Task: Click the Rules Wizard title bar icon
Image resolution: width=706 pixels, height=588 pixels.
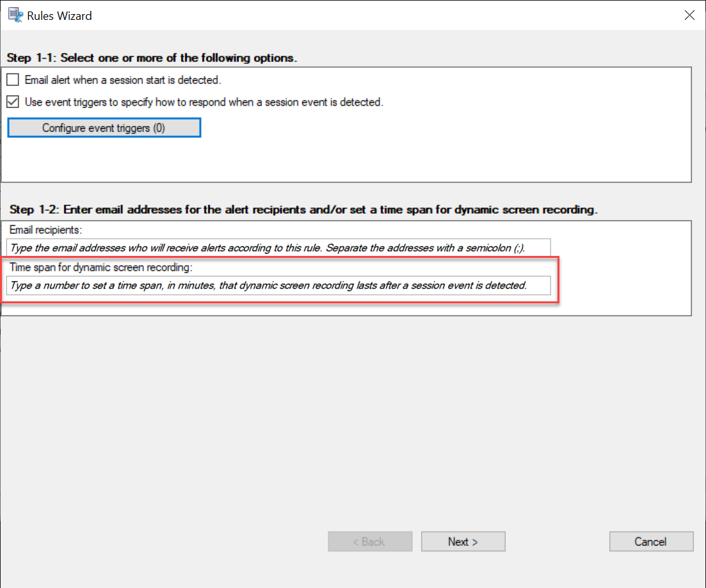Action: 14,15
